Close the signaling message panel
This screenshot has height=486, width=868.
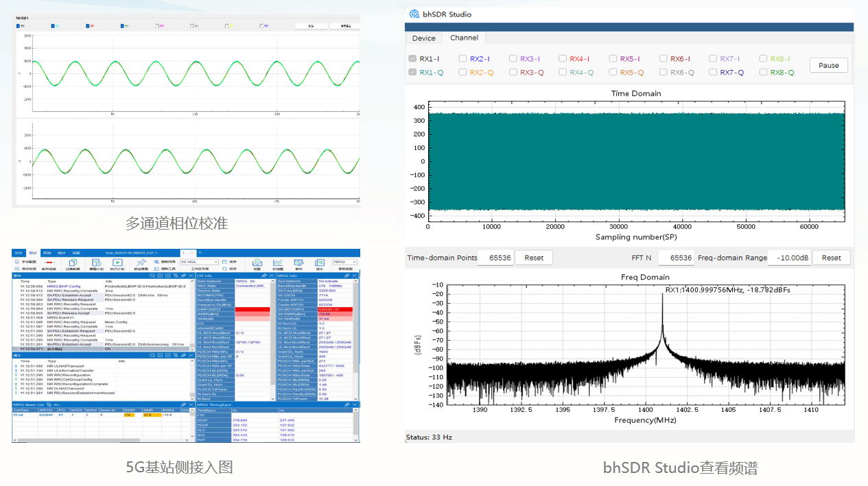pos(191,355)
